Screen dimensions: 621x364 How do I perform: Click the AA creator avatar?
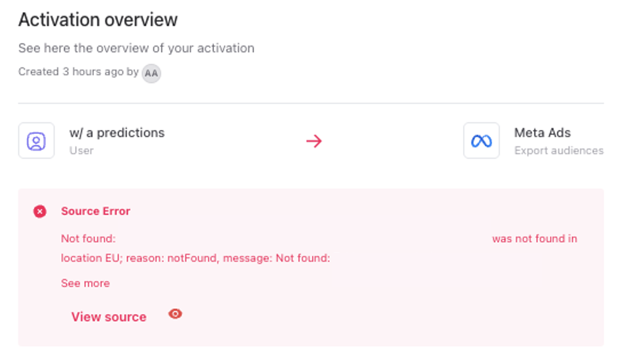(151, 73)
